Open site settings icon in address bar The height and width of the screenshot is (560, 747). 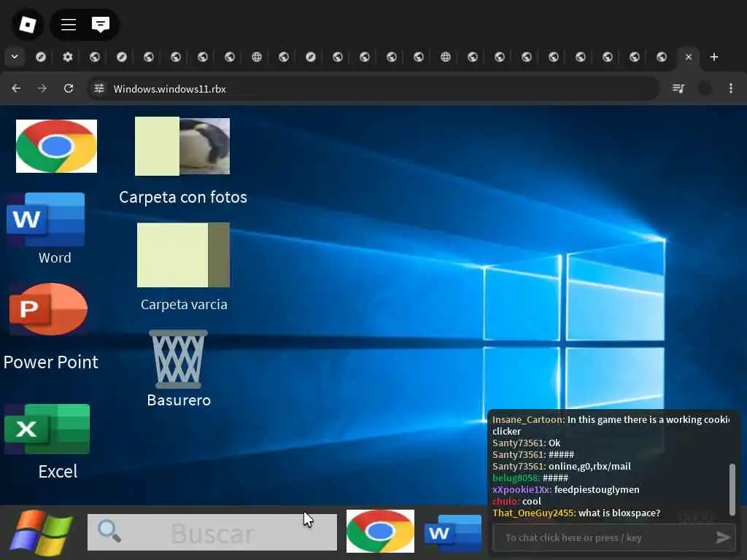click(98, 88)
